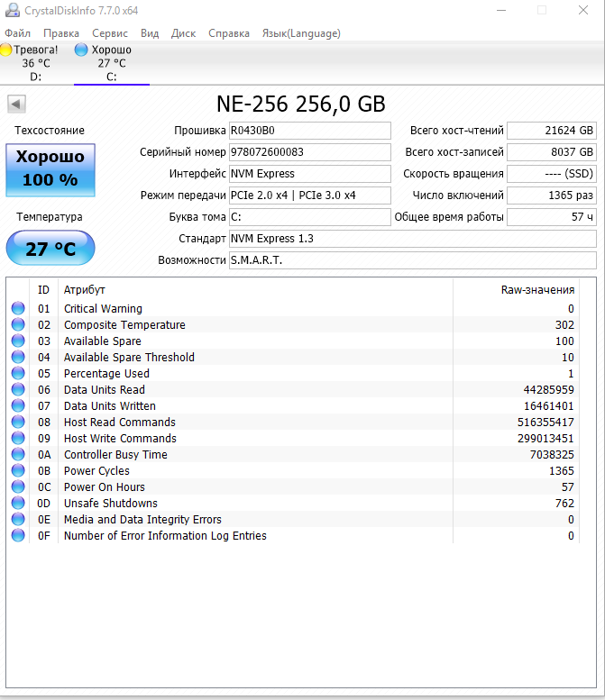Image resolution: width=605 pixels, height=700 pixels.
Task: Click the status dot for Available Spare Threshold
Action: (x=18, y=357)
